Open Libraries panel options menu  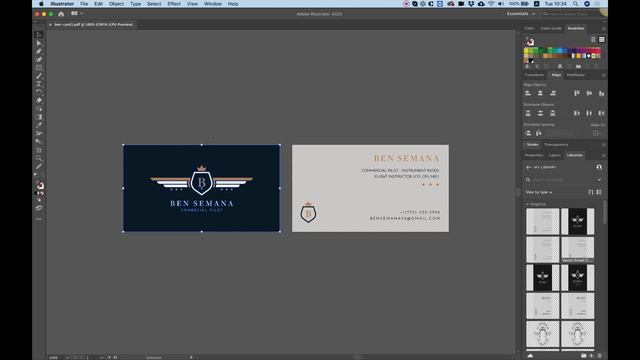(604, 155)
